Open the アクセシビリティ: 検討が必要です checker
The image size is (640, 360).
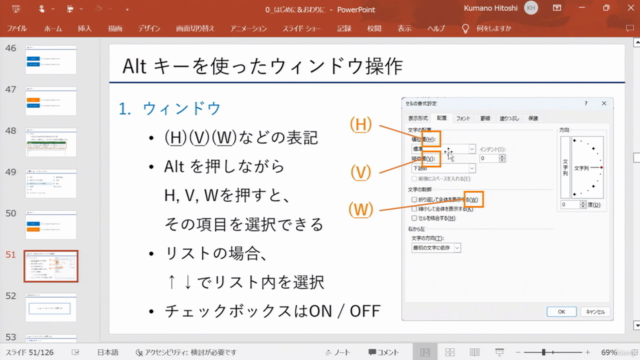point(186,352)
